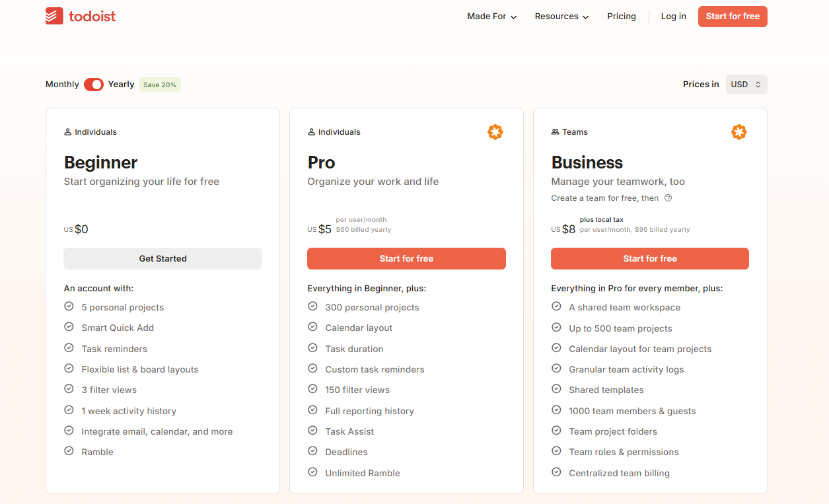Click Start for free in header
Viewport: 829px width, 504px height.
point(733,17)
